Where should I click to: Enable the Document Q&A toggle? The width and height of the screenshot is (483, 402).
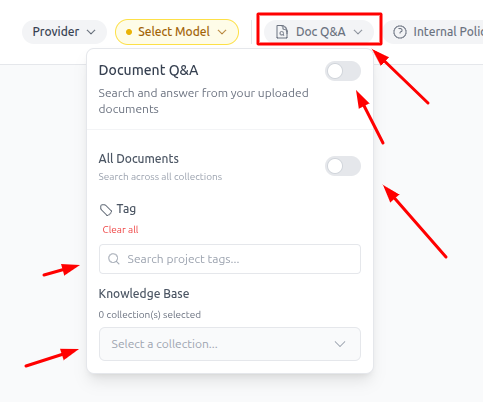tap(343, 71)
